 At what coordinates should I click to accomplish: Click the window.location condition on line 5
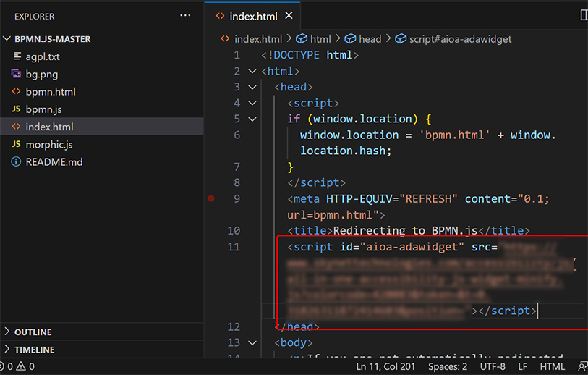(x=362, y=119)
